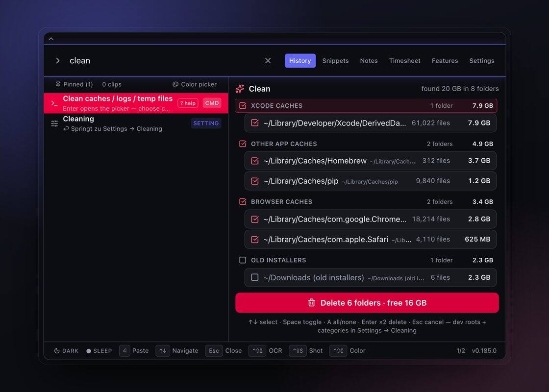Image resolution: width=549 pixels, height=392 pixels.
Task: Click Delete 6 folders button
Action: click(367, 303)
